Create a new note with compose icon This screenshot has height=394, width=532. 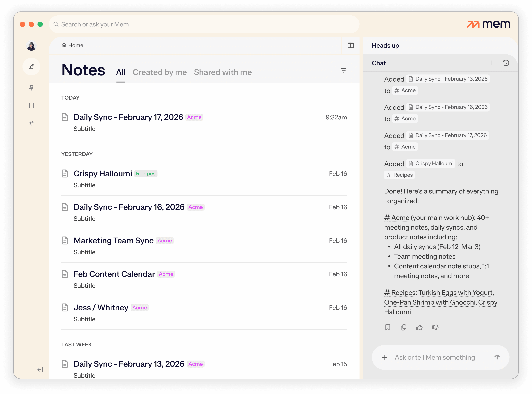(x=31, y=67)
